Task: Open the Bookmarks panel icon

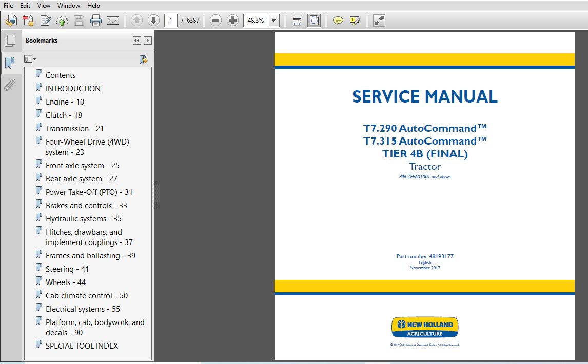Action: coord(10,63)
